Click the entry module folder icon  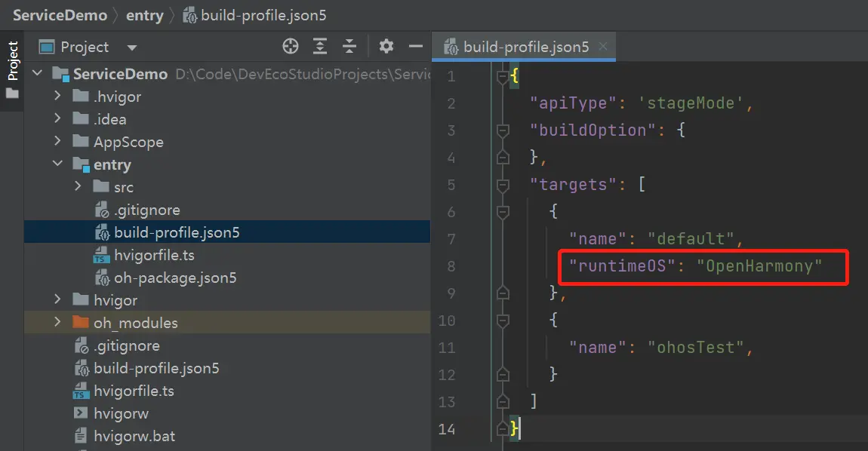[x=82, y=165]
